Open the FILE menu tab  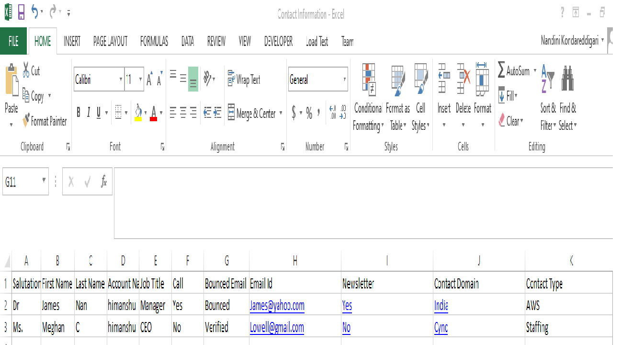[x=13, y=42]
